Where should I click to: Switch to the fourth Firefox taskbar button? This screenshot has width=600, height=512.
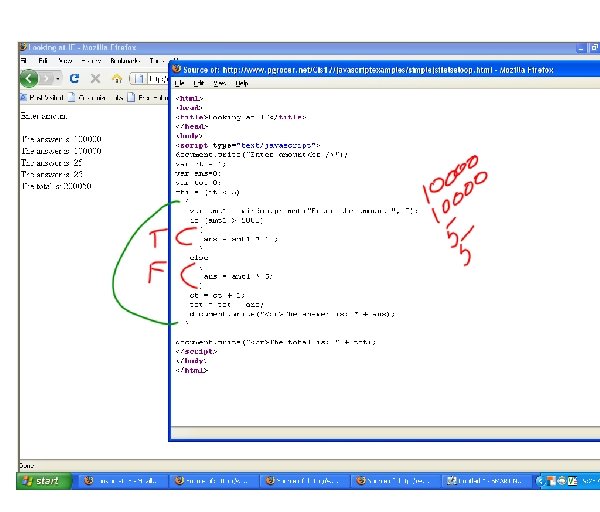(x=396, y=481)
